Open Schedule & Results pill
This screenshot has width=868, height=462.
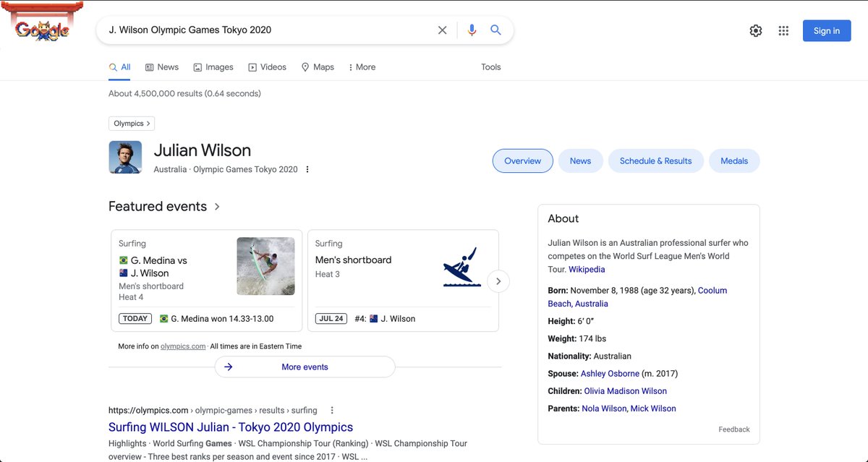click(656, 161)
